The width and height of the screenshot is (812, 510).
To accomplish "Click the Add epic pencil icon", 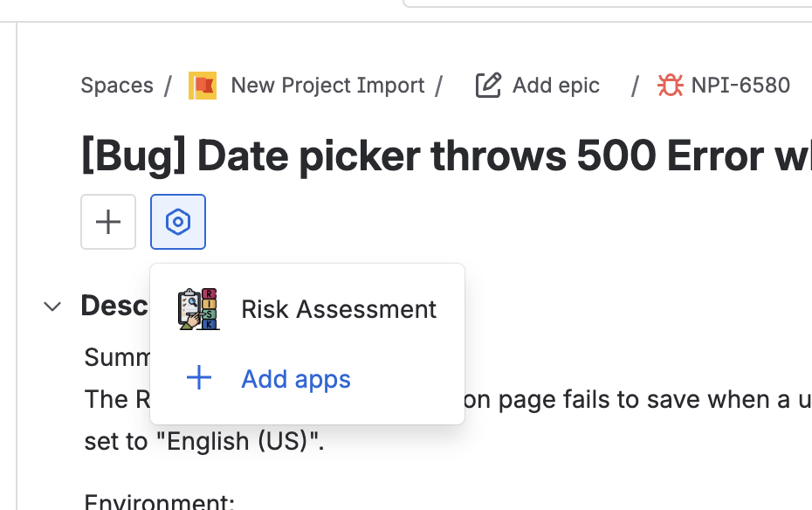I will pyautogui.click(x=488, y=86).
